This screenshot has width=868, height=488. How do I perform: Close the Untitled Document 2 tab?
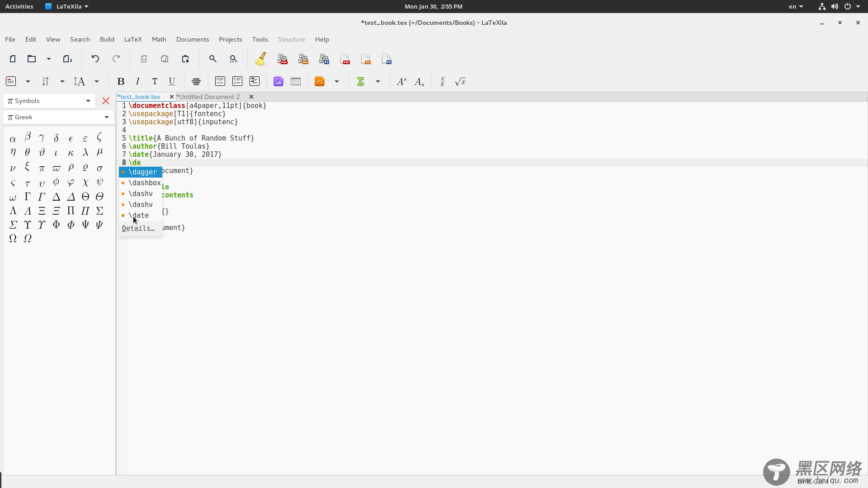tap(251, 97)
